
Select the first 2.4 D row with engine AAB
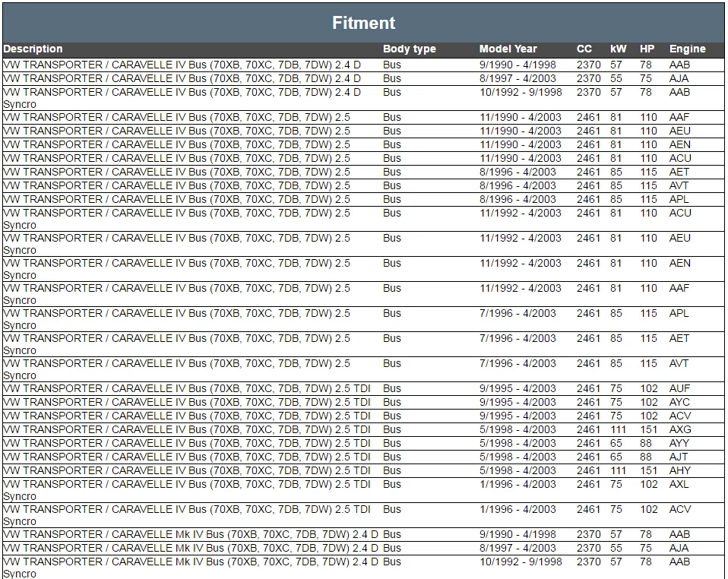363,65
